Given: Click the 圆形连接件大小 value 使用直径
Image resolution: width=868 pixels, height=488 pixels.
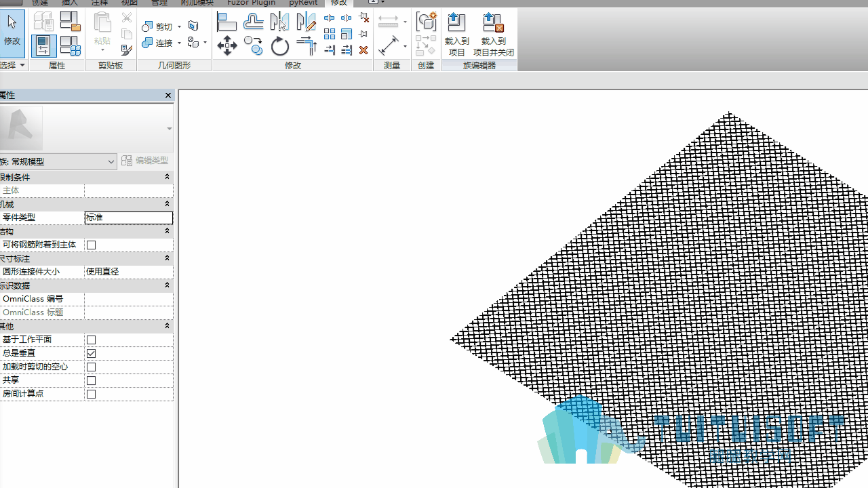Looking at the screenshot, I should point(129,272).
